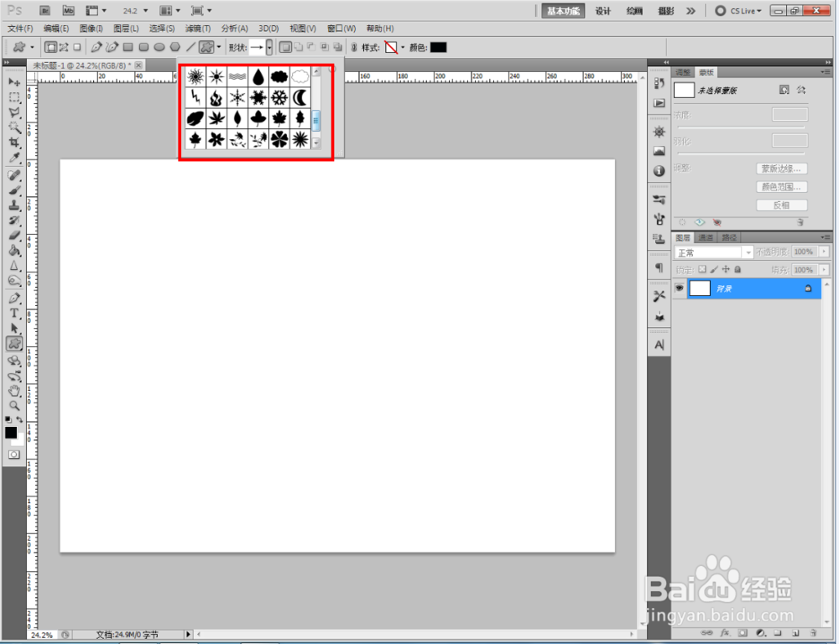The image size is (839, 644).
Task: Select the Lasso tool
Action: pos(14,112)
